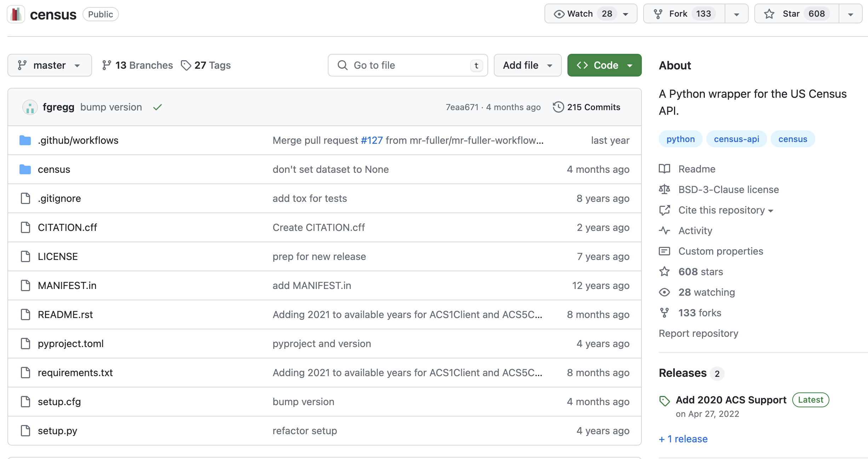This screenshot has height=459, width=868.
Task: Open 27 Tags link
Action: point(206,65)
